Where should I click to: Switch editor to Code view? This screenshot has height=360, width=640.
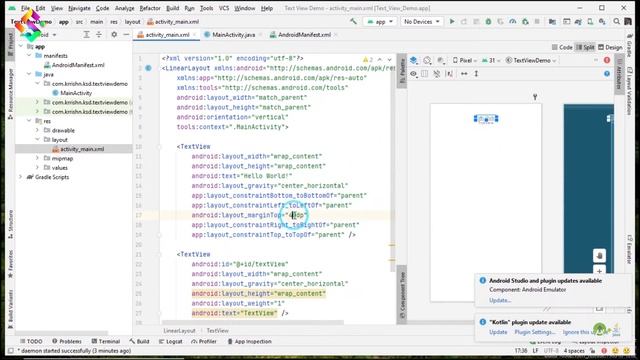(x=562, y=47)
